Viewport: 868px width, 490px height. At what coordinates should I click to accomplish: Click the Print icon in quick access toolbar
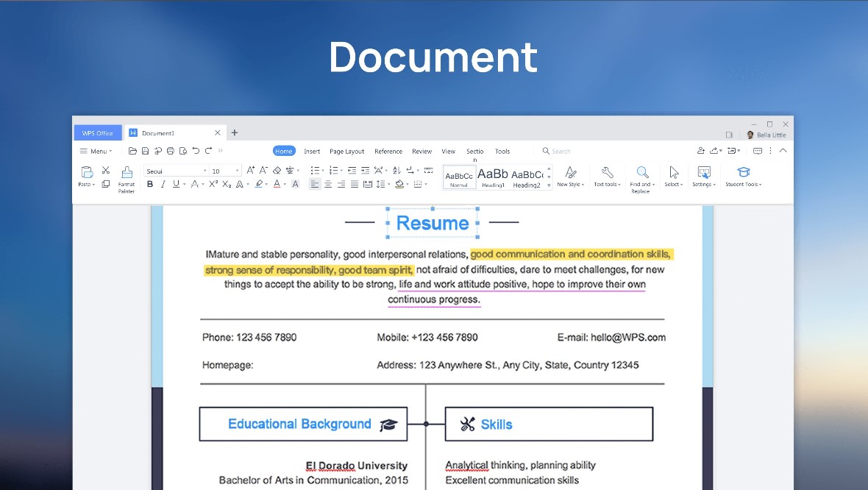(171, 150)
